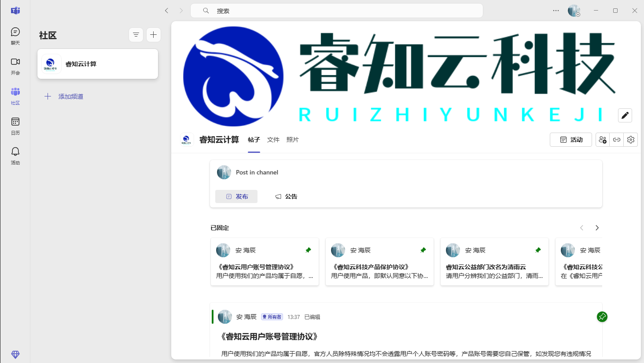Click the Post in channel box

point(406,172)
